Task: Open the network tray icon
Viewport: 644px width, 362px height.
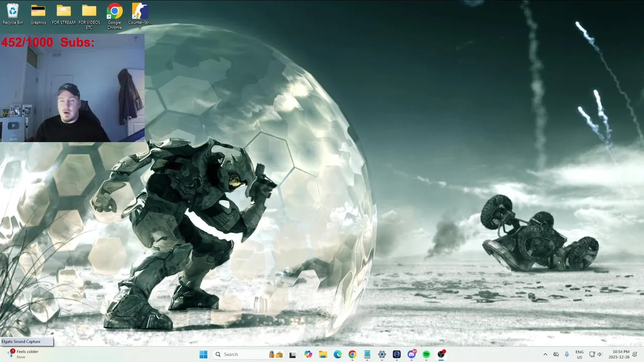Action: [x=592, y=354]
